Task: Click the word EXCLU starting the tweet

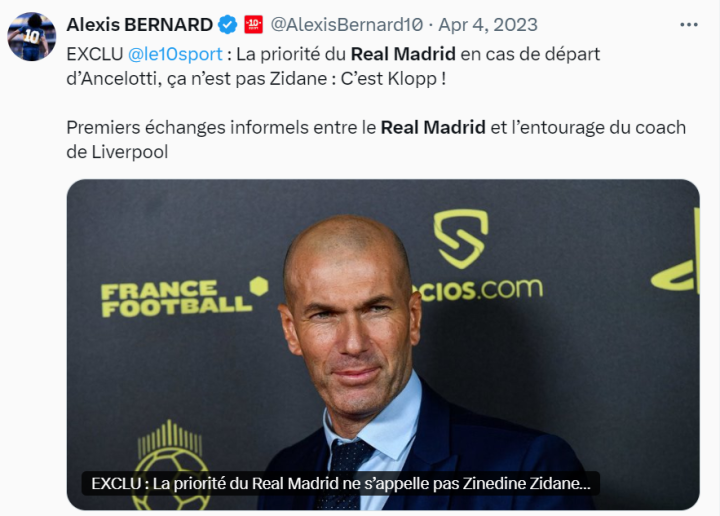Action: (x=95, y=54)
